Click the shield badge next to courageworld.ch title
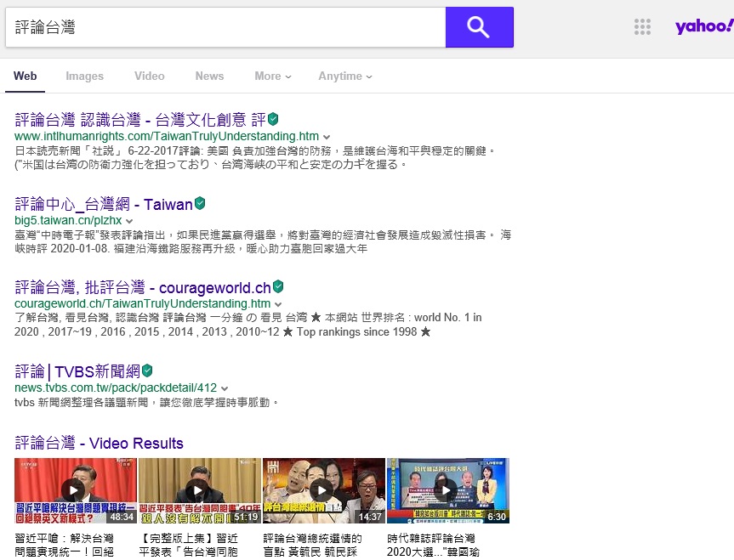This screenshot has height=560, width=734. tap(277, 286)
